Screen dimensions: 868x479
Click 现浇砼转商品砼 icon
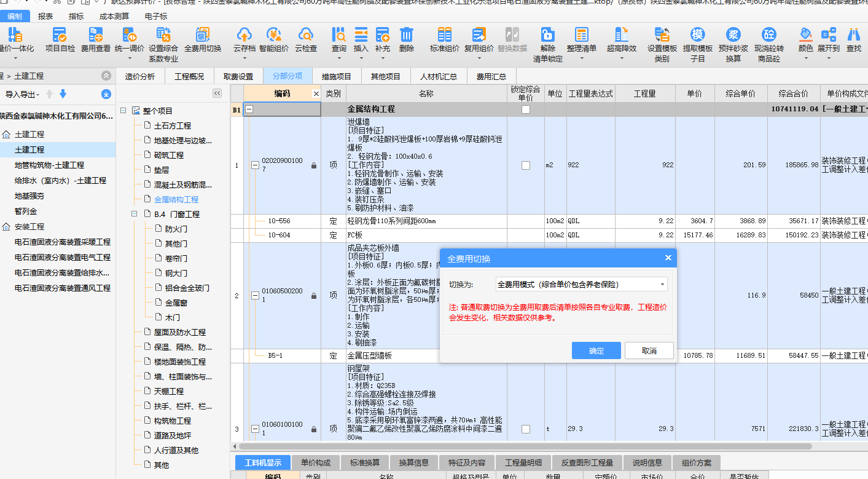pos(769,44)
